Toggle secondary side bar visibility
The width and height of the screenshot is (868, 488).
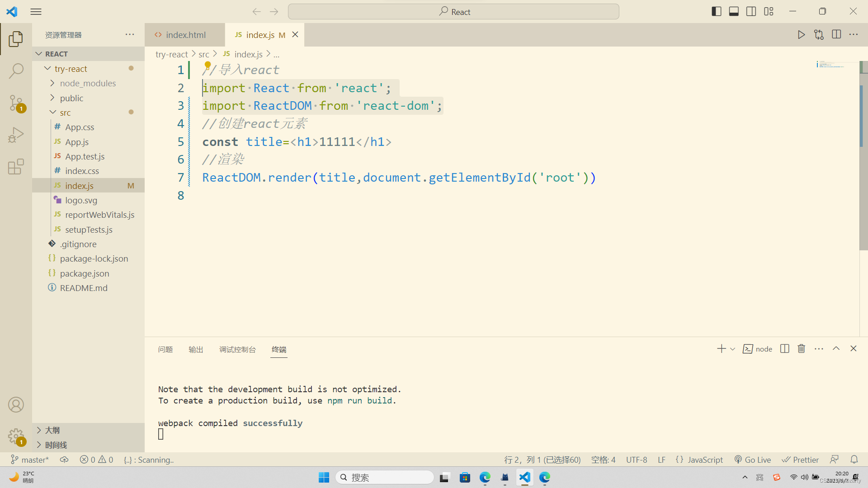pos(751,12)
